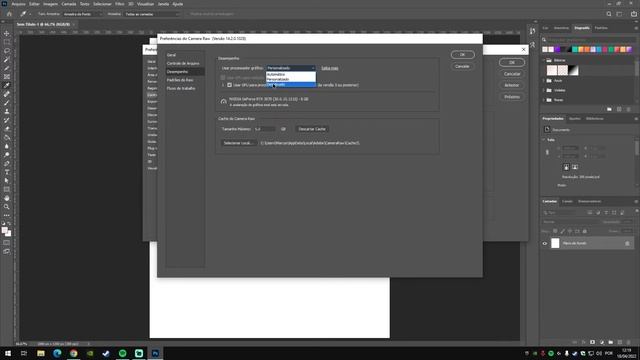The height and width of the screenshot is (360, 640).
Task: Expand the Básicas gradient folder
Action: (x=544, y=60)
